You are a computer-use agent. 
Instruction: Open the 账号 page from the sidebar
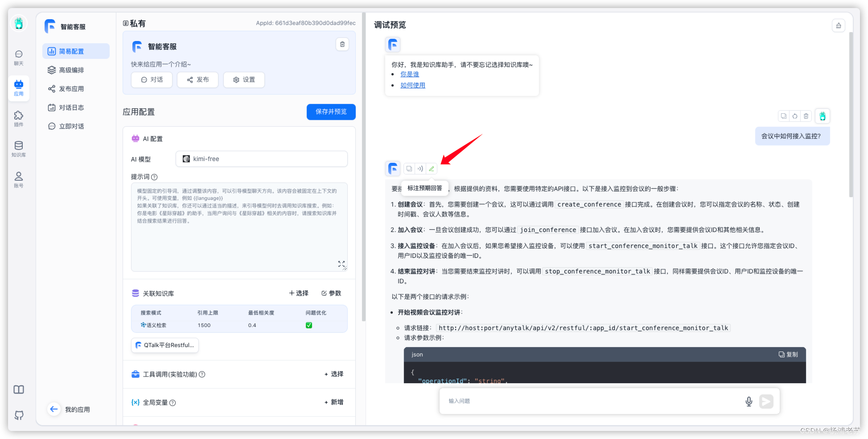(x=19, y=179)
